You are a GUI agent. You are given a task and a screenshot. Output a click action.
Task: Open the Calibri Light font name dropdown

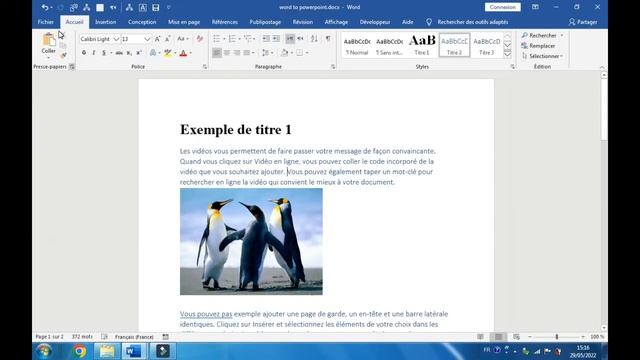coord(116,39)
